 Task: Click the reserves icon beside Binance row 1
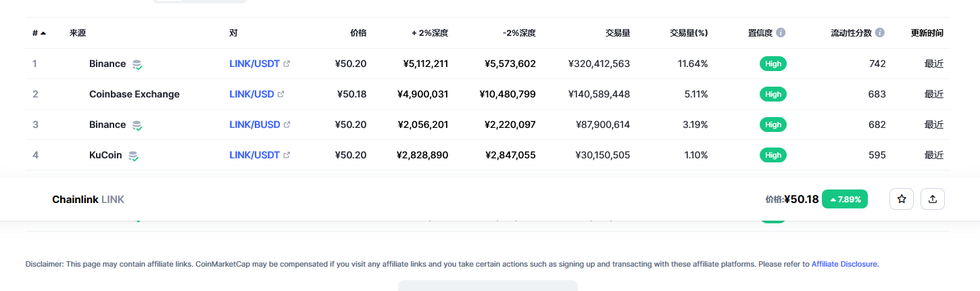[137, 64]
